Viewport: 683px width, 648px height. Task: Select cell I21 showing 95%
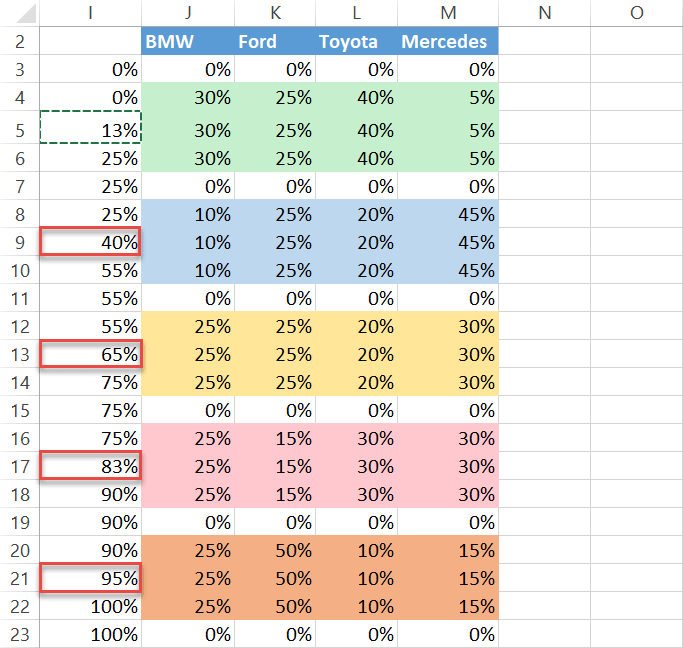coord(90,577)
